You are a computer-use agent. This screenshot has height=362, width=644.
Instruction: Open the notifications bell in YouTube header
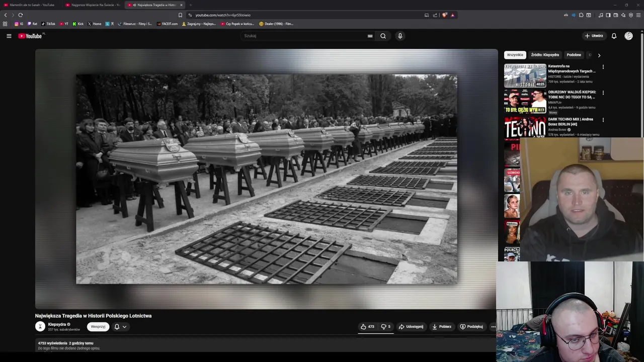[x=614, y=36]
